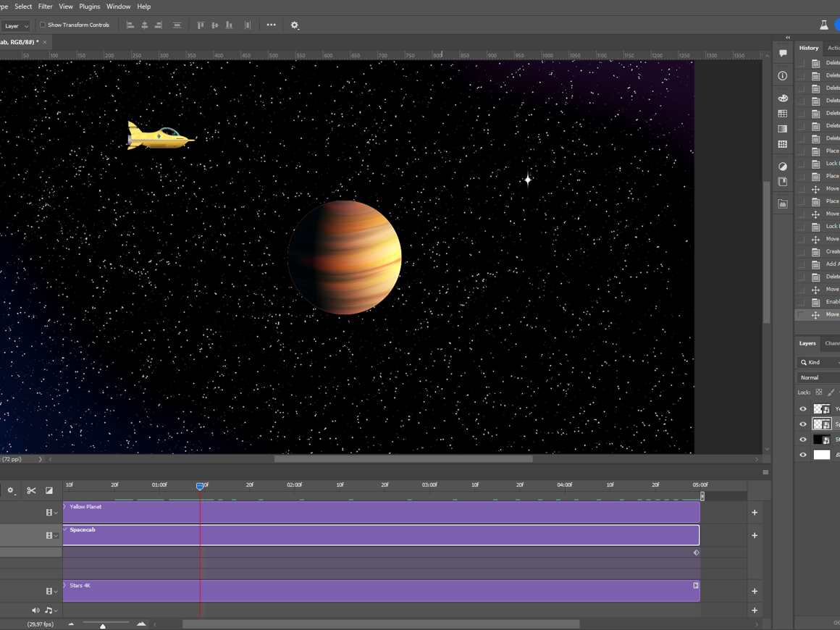Image resolution: width=840 pixels, height=630 pixels.
Task: Open the flask beta features icon
Action: (x=823, y=25)
